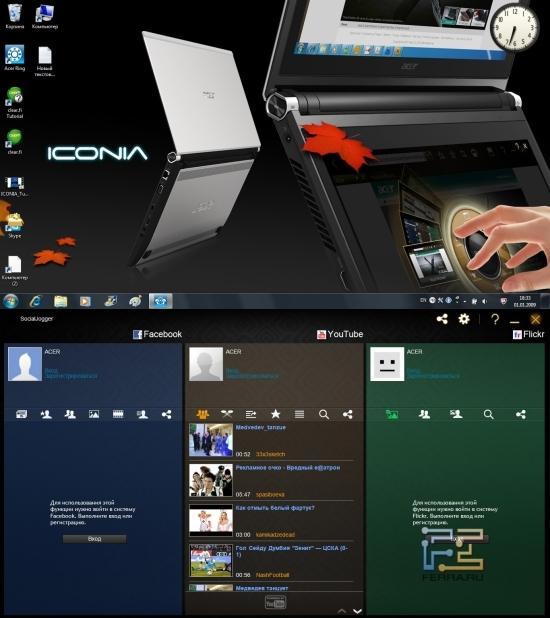
Task: Click the share icon in the Flickr panel
Action: (521, 414)
